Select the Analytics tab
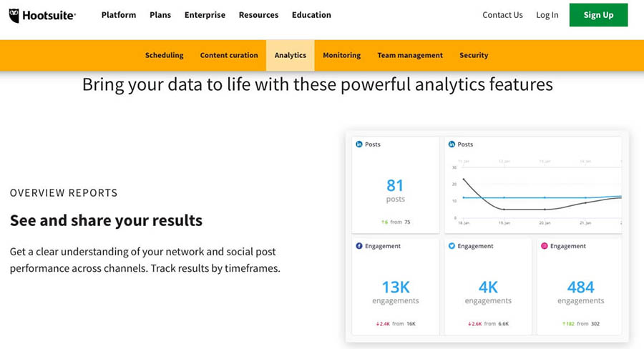Screen dimensions: 644x349 291,55
